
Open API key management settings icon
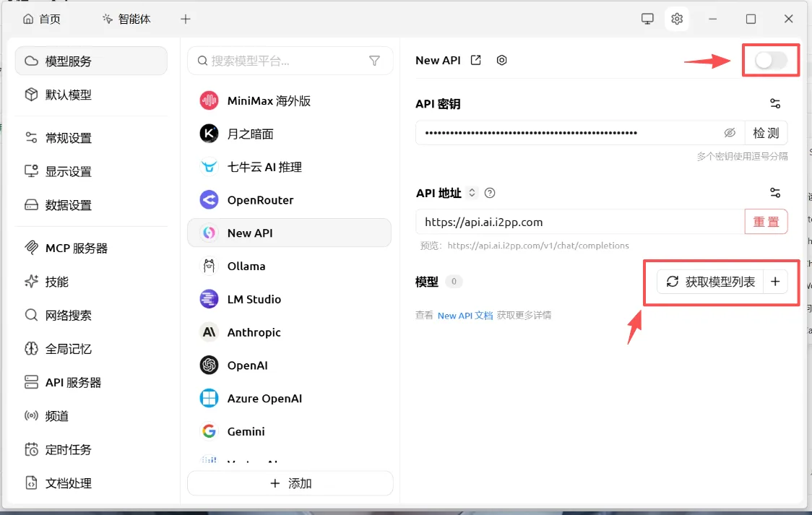pos(774,103)
